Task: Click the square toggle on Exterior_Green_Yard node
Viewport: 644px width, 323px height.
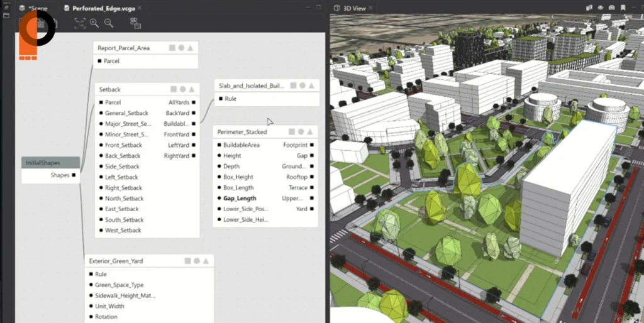Action: pyautogui.click(x=187, y=261)
